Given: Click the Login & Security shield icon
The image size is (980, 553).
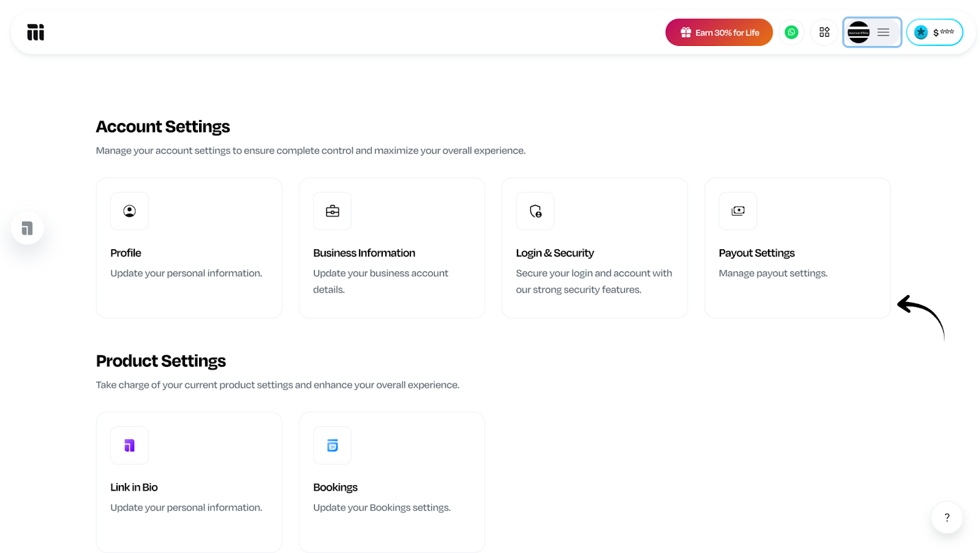Looking at the screenshot, I should (535, 211).
